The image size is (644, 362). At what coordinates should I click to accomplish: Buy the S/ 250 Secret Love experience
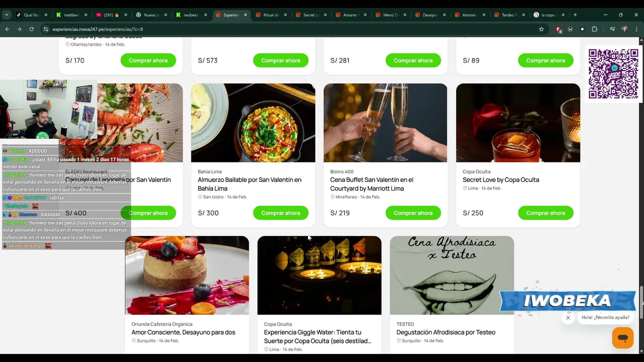click(545, 213)
